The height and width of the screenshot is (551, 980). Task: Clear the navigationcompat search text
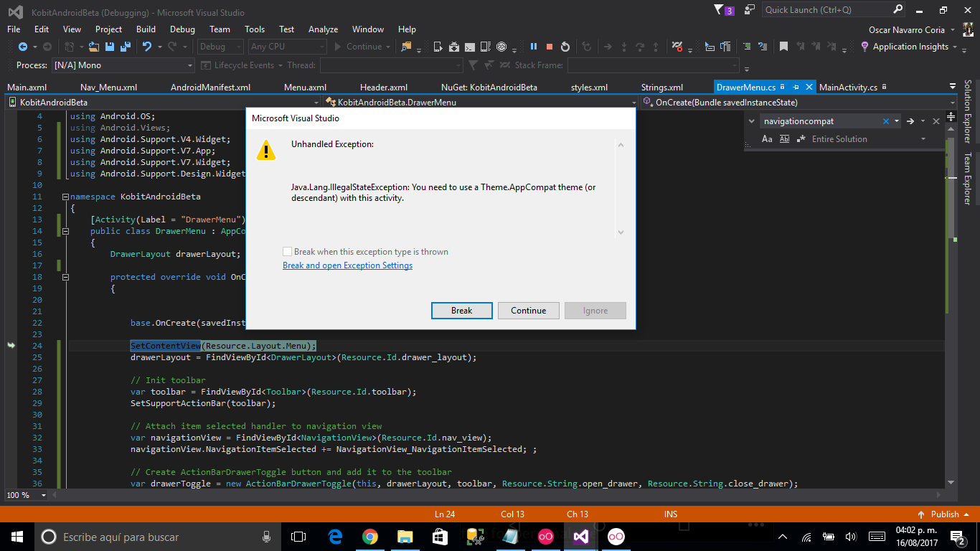point(886,121)
